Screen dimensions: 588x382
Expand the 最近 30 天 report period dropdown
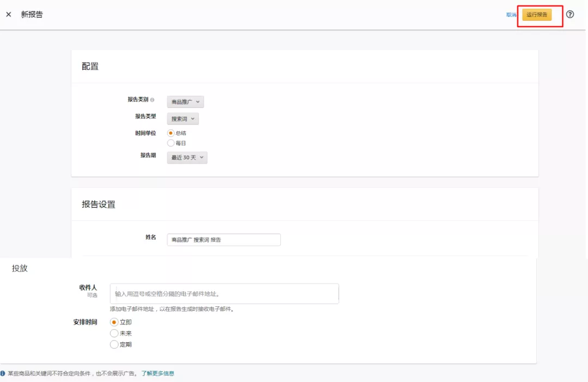point(187,157)
